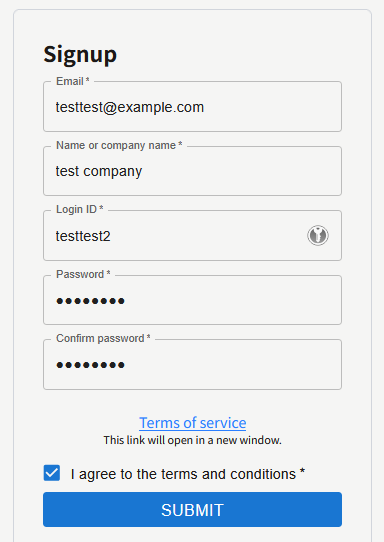The width and height of the screenshot is (384, 542).
Task: Click the 'Password *' floating label
Action: pos(83,274)
